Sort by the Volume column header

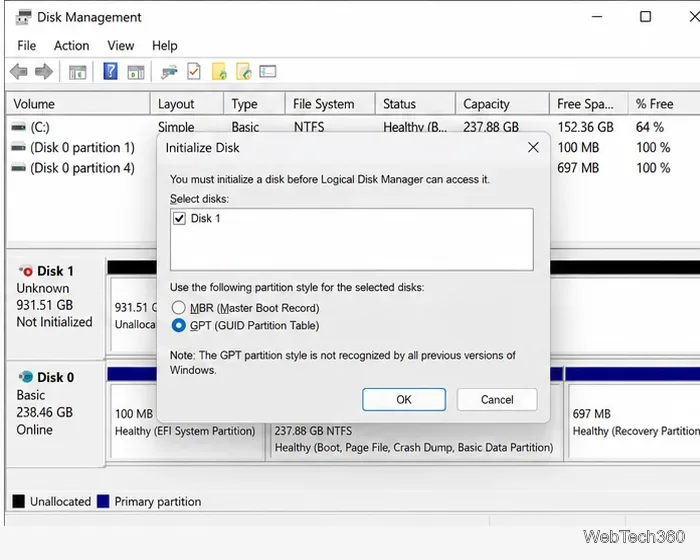pos(78,104)
